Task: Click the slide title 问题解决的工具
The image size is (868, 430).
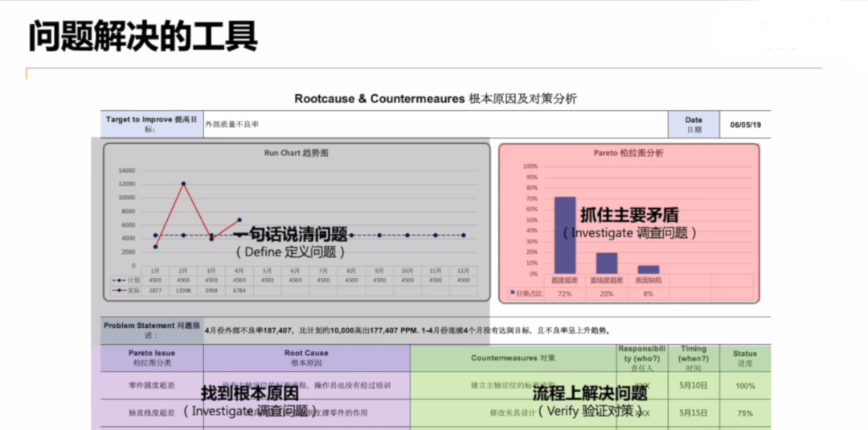Action: (x=143, y=37)
